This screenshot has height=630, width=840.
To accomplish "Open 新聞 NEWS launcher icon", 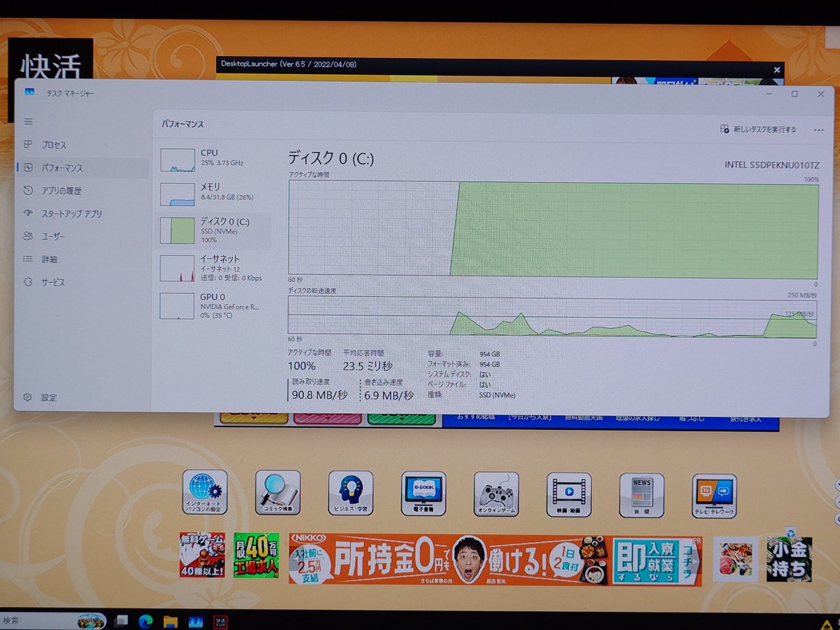I will pos(642,496).
